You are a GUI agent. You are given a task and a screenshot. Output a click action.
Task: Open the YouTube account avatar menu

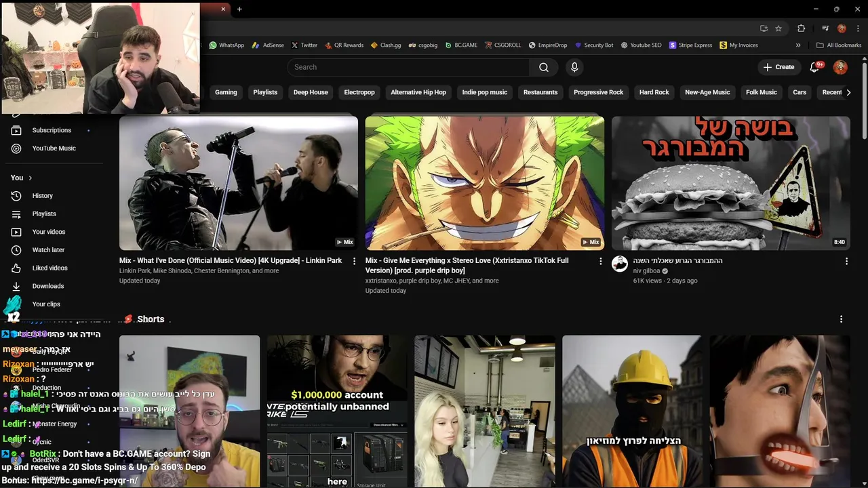840,67
